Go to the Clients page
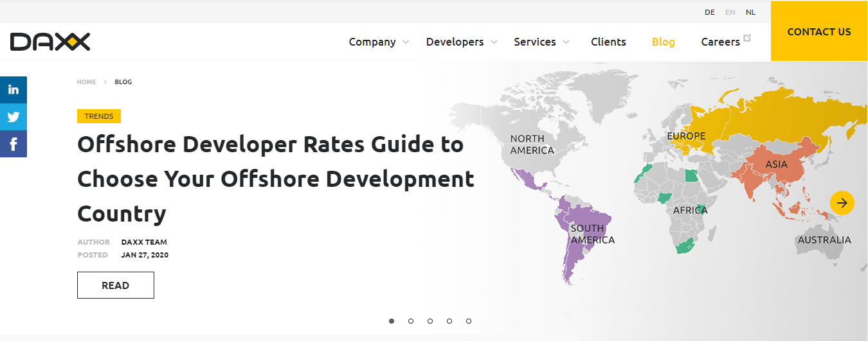Screen dimensions: 868x341 coord(608,42)
